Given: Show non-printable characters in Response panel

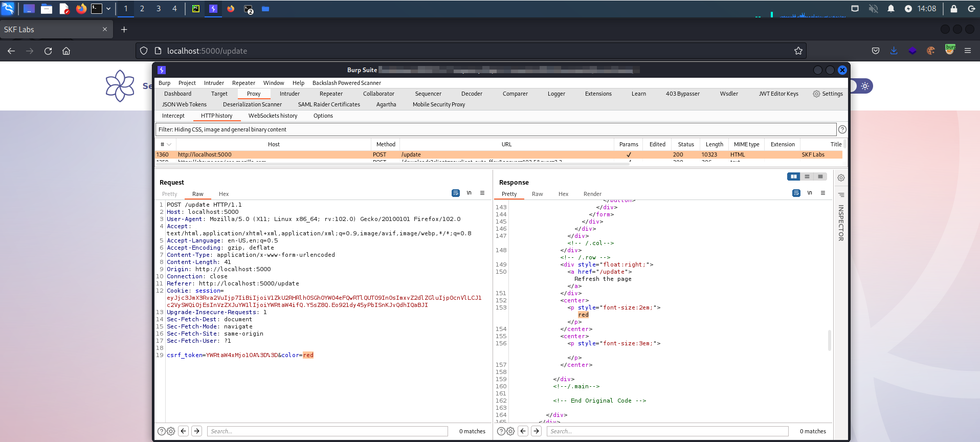Looking at the screenshot, I should click(809, 193).
